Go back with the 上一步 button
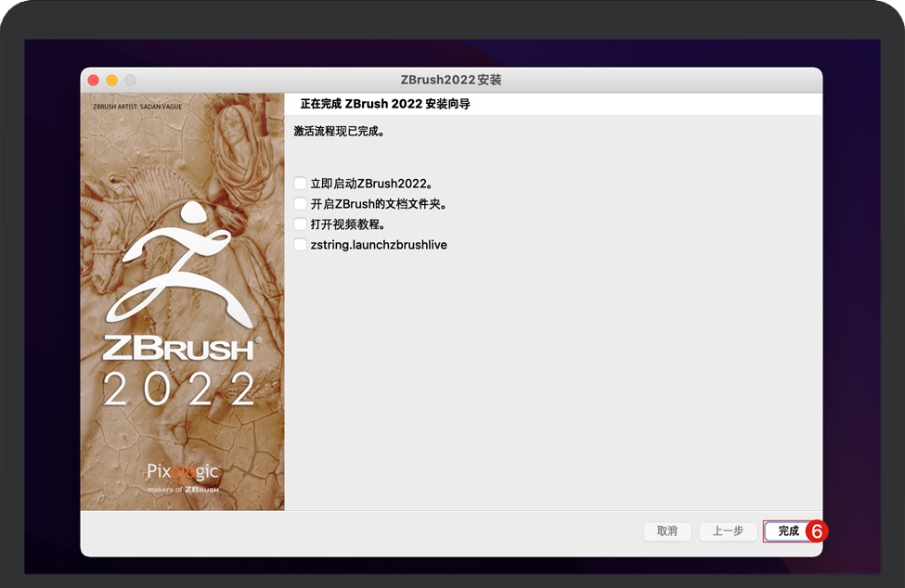Image resolution: width=905 pixels, height=588 pixels. pos(728,530)
